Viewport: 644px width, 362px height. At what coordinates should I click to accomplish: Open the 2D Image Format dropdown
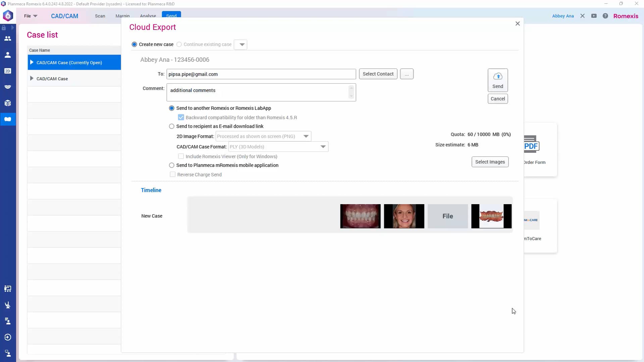pos(305,136)
